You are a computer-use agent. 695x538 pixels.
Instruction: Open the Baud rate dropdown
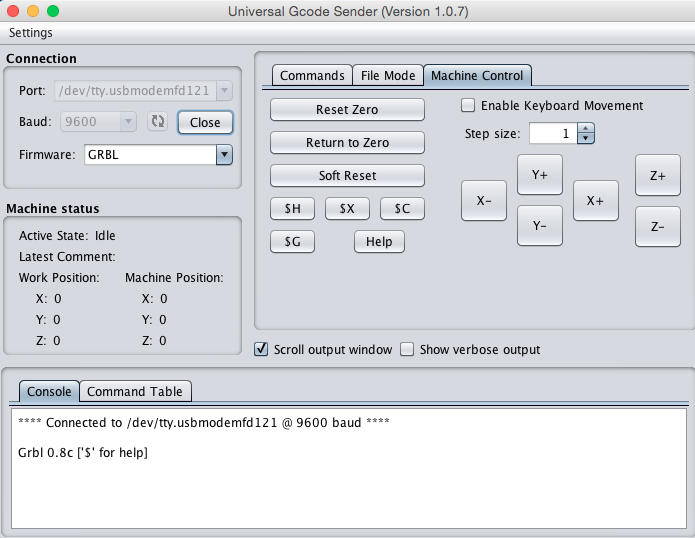coord(98,121)
